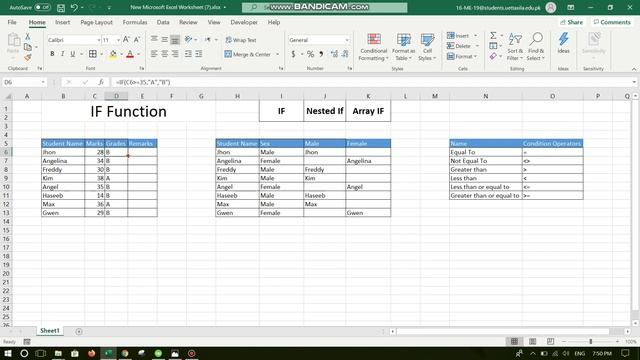Click Increase Indent icon

[x=199, y=54]
